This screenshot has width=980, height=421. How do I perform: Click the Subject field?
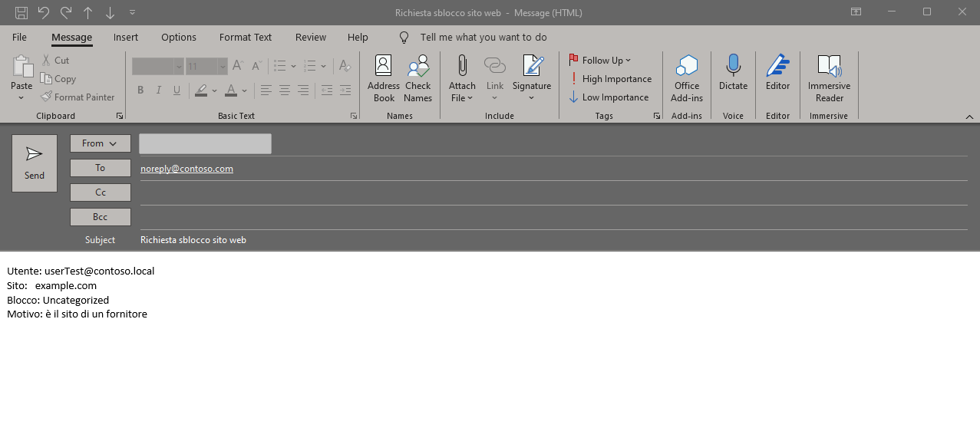click(553, 240)
